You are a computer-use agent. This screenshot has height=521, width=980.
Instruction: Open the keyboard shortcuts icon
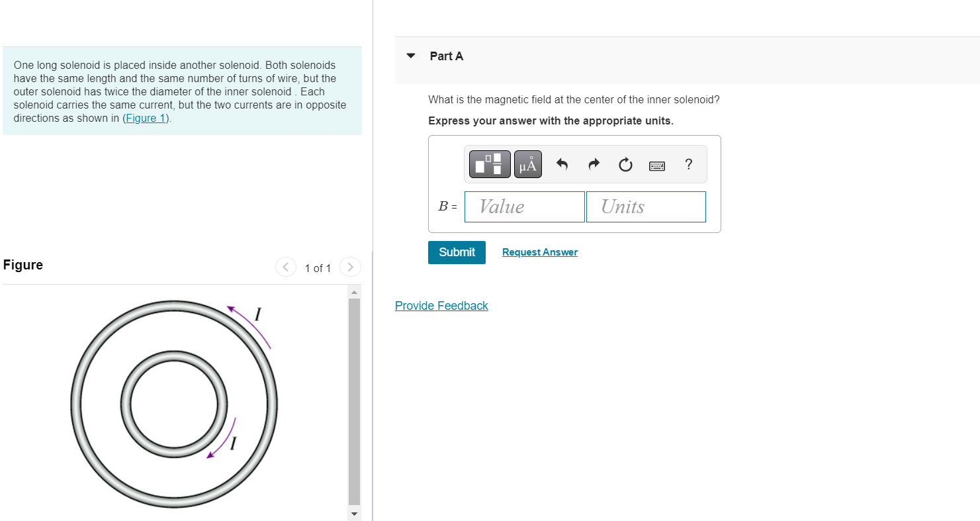(657, 165)
